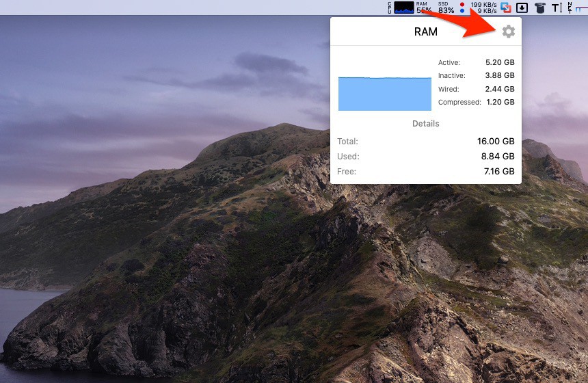Screen dimensions: 588x383
Task: Click the SSD 83% menu bar indicator
Action: 446,8
